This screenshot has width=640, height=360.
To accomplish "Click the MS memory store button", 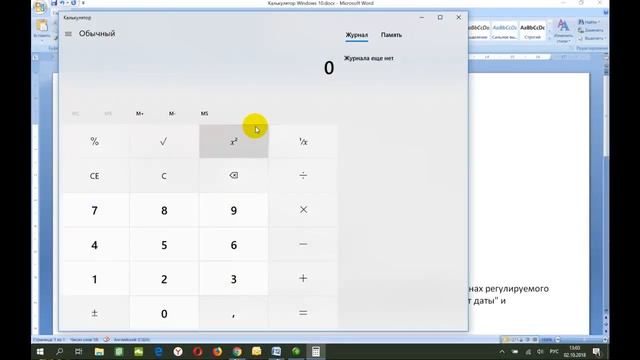I will click(x=204, y=113).
